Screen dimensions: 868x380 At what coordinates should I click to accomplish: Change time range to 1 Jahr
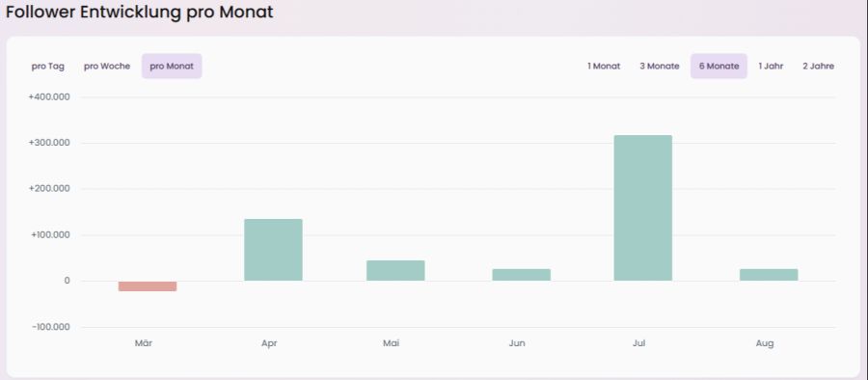click(x=771, y=67)
